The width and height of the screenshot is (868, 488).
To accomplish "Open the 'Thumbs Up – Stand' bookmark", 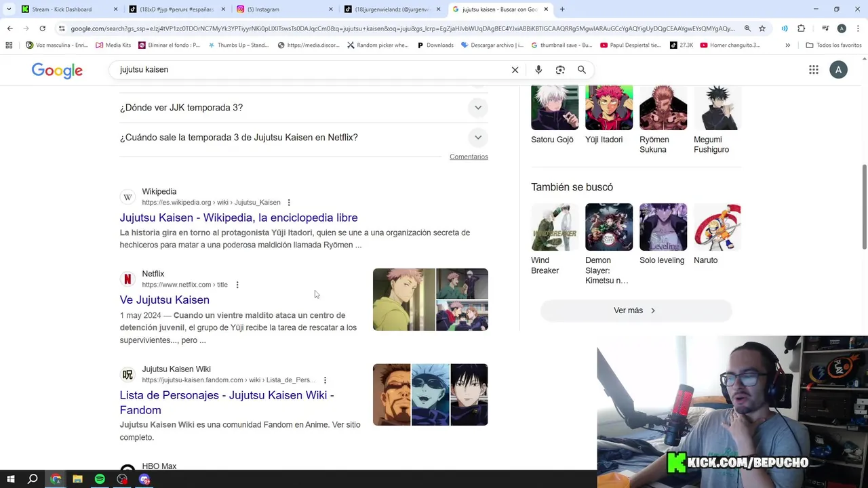I will (x=239, y=45).
